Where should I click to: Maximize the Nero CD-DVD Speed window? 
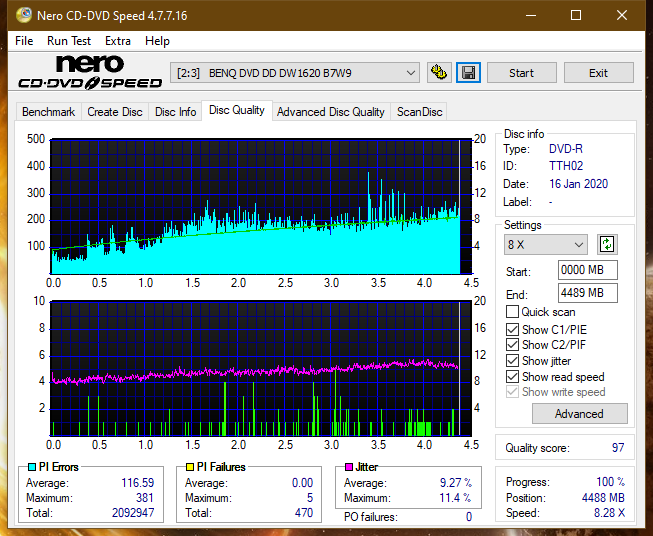pos(576,15)
